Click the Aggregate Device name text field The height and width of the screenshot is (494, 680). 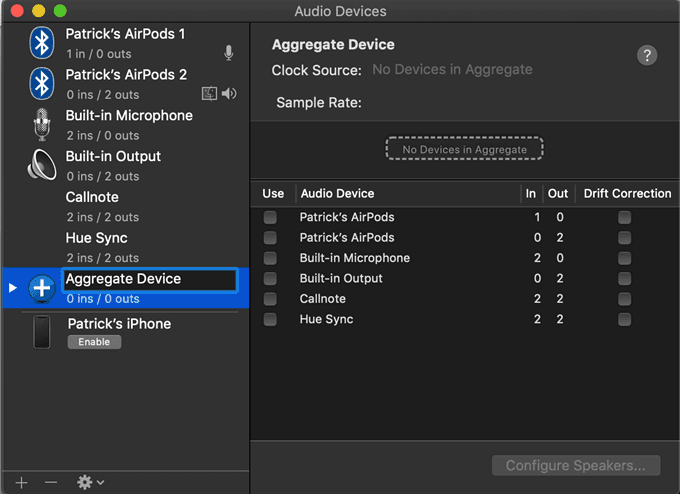(x=150, y=279)
